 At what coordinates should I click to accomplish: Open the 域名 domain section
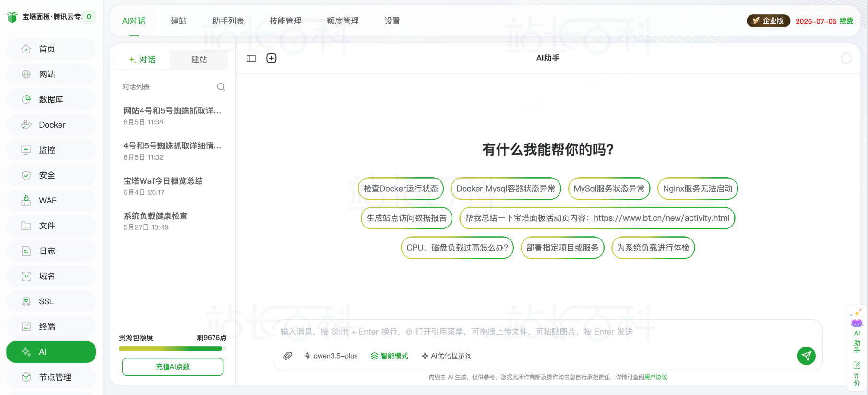click(51, 276)
